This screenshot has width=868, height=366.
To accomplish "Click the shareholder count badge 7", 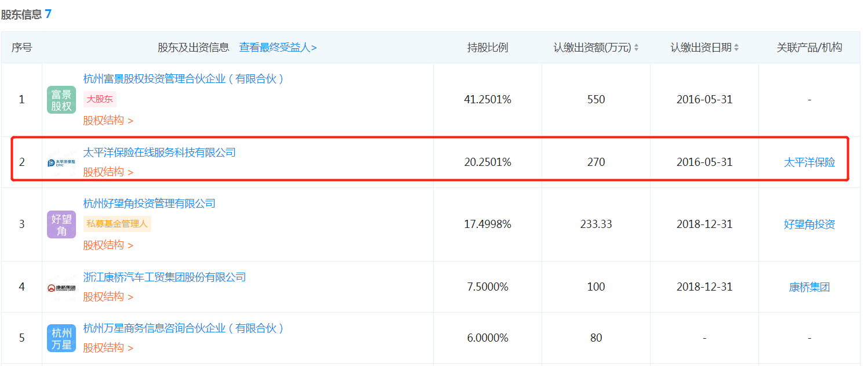I will tap(49, 13).
